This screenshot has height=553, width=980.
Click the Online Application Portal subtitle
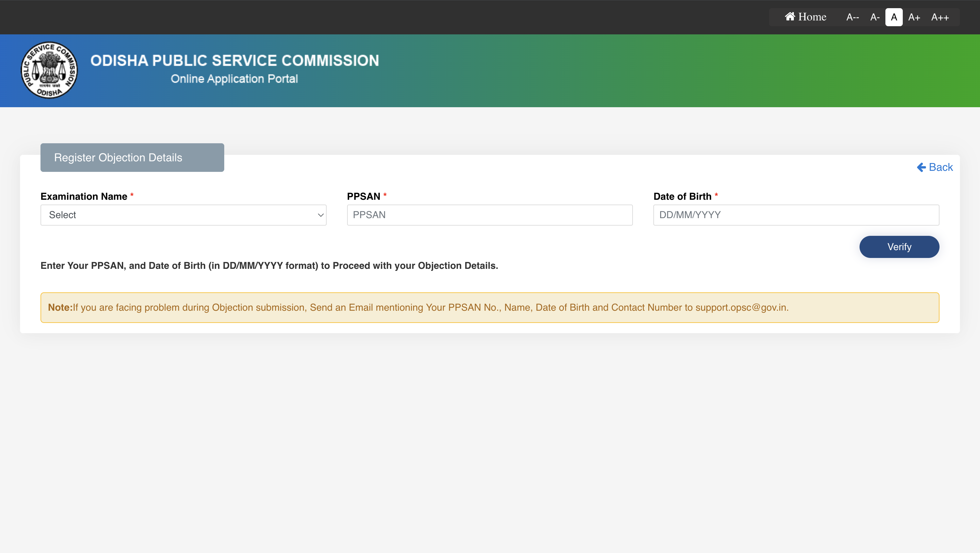pos(234,79)
